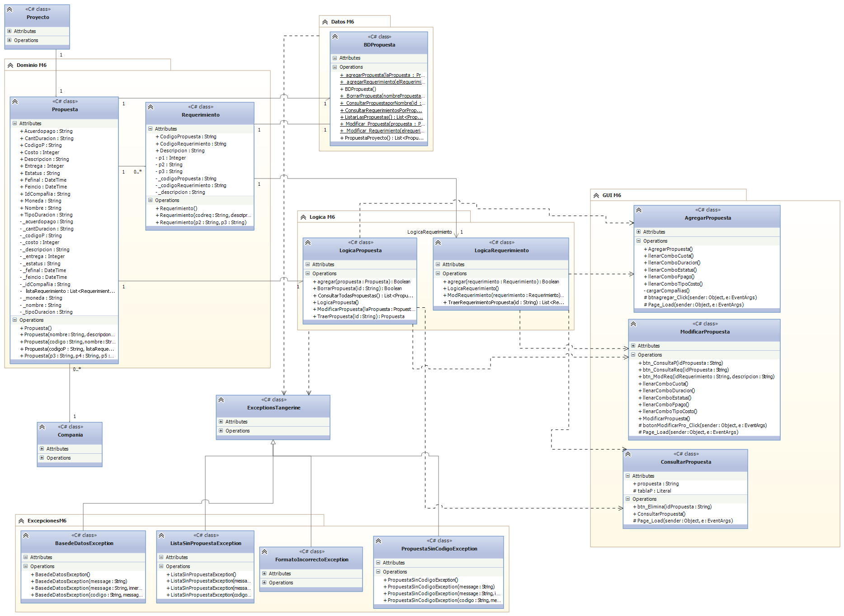Select 'listaRequerimiento' attribute in Propuesta
The height and width of the screenshot is (616, 844).
pos(67,292)
